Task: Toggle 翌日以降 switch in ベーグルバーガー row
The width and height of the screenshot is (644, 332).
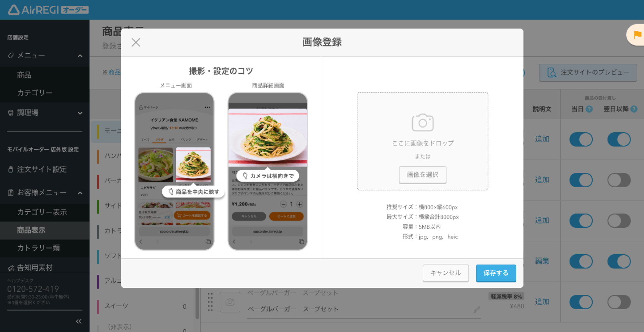Action: [619, 302]
